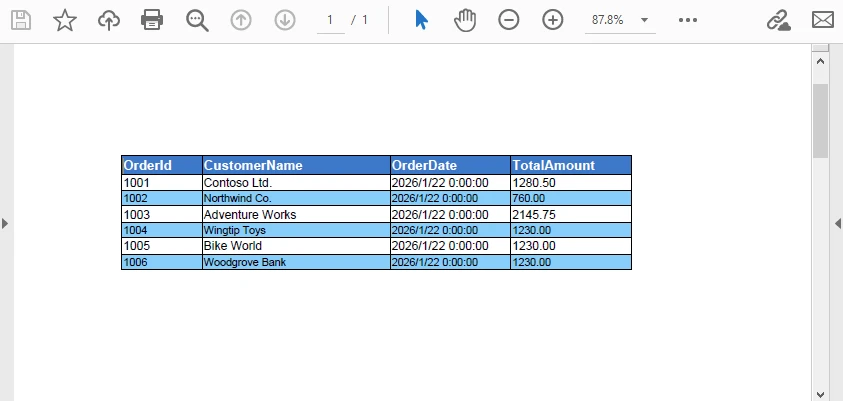Expand the left navigation pane arrow

tap(5, 223)
